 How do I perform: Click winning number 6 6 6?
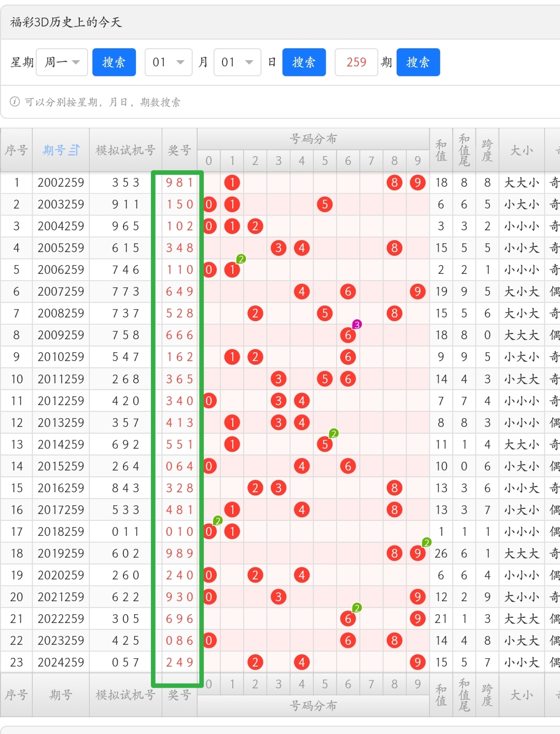coord(179,335)
